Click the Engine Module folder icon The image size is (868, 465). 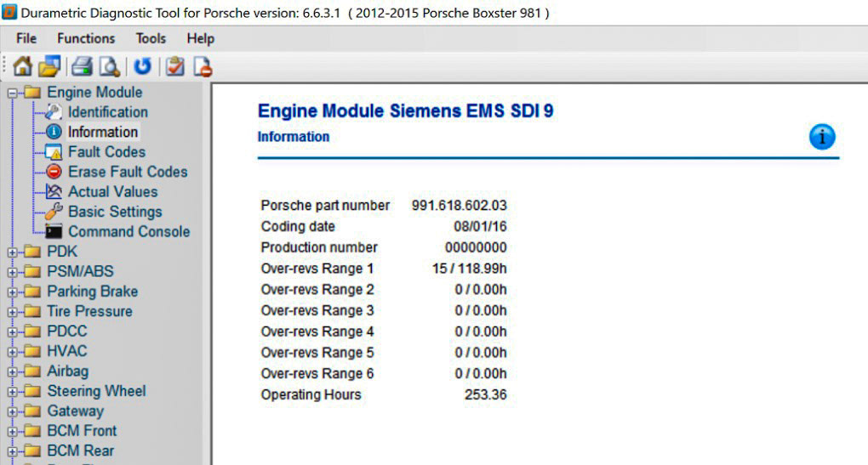click(32, 93)
